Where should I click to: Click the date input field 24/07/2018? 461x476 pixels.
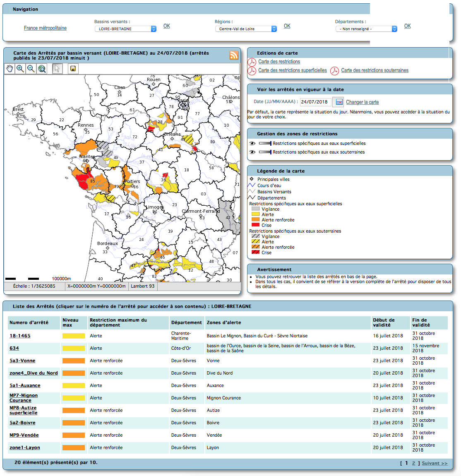point(315,102)
